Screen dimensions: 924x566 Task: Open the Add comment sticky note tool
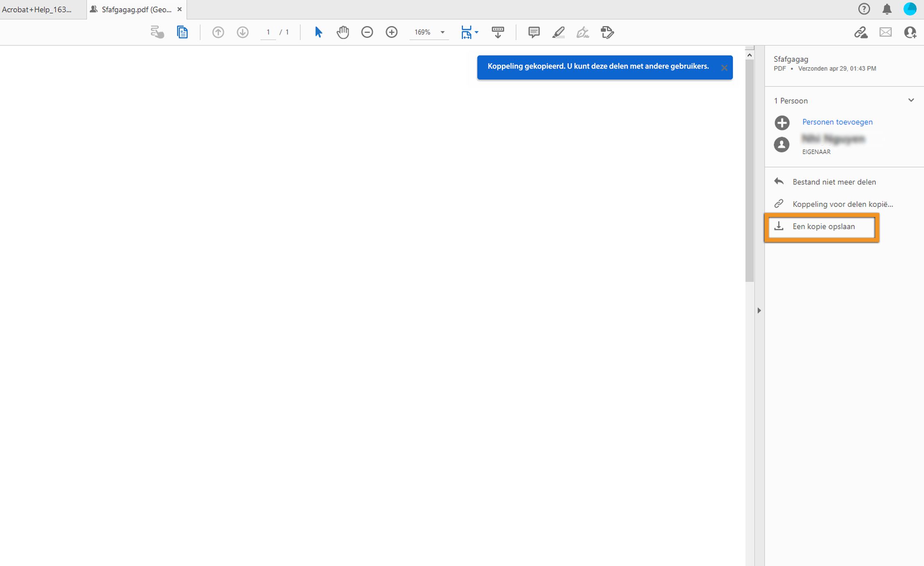point(534,32)
